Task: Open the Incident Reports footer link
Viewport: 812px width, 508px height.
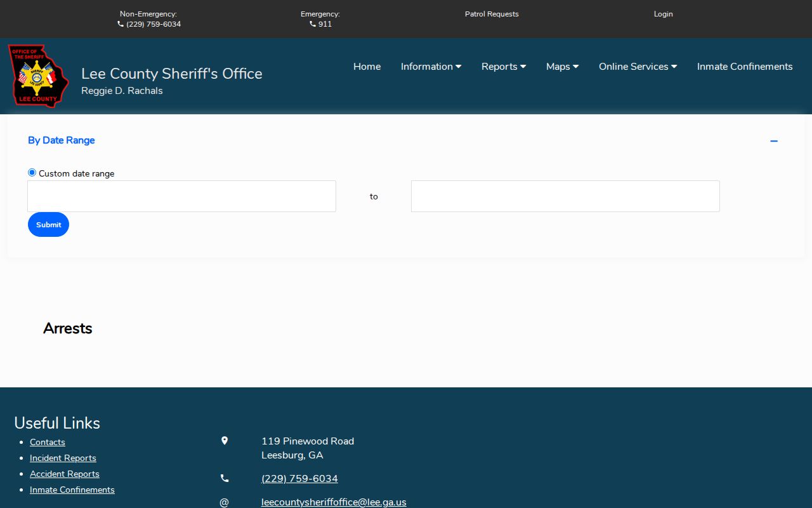Action: pos(63,458)
